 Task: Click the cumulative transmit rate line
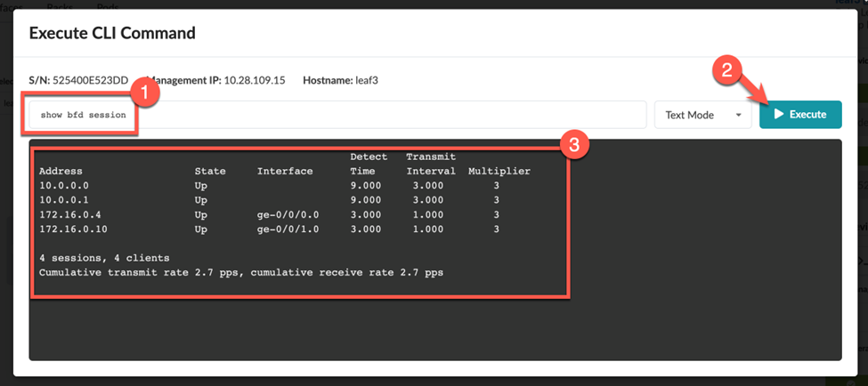(x=240, y=272)
